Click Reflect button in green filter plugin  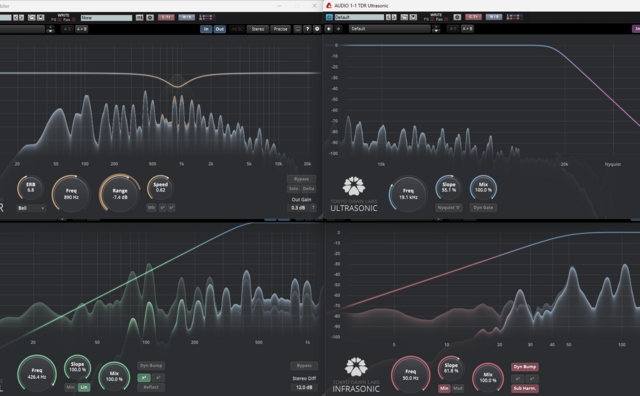[x=151, y=387]
